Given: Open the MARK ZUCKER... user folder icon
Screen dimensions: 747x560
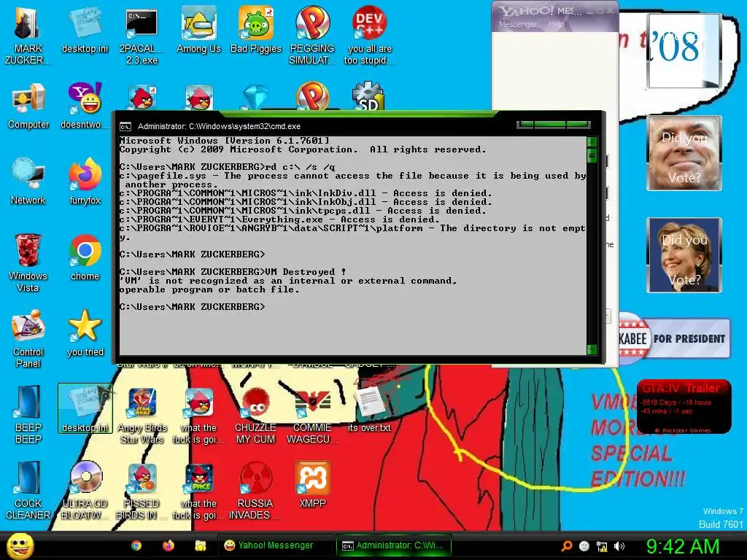Looking at the screenshot, I should tap(28, 36).
